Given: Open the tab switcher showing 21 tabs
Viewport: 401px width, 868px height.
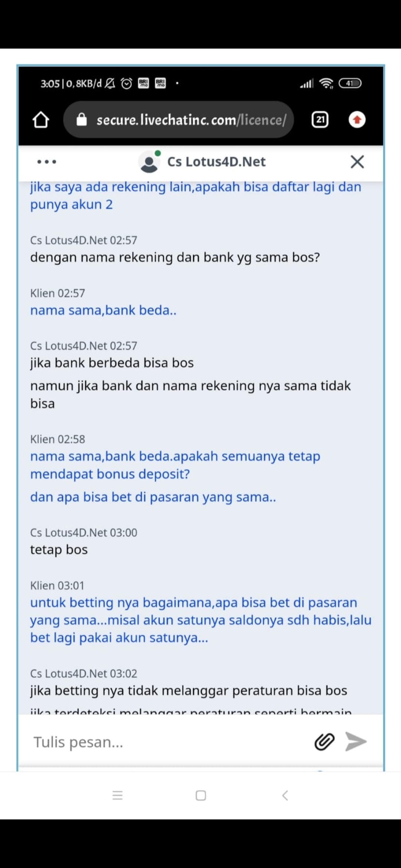Looking at the screenshot, I should tap(320, 120).
